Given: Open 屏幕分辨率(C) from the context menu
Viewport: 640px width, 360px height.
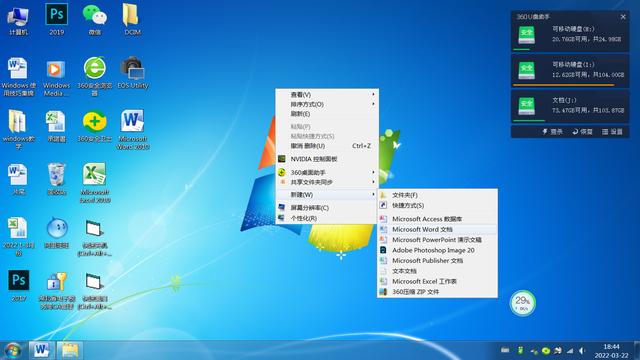Looking at the screenshot, I should (327, 208).
